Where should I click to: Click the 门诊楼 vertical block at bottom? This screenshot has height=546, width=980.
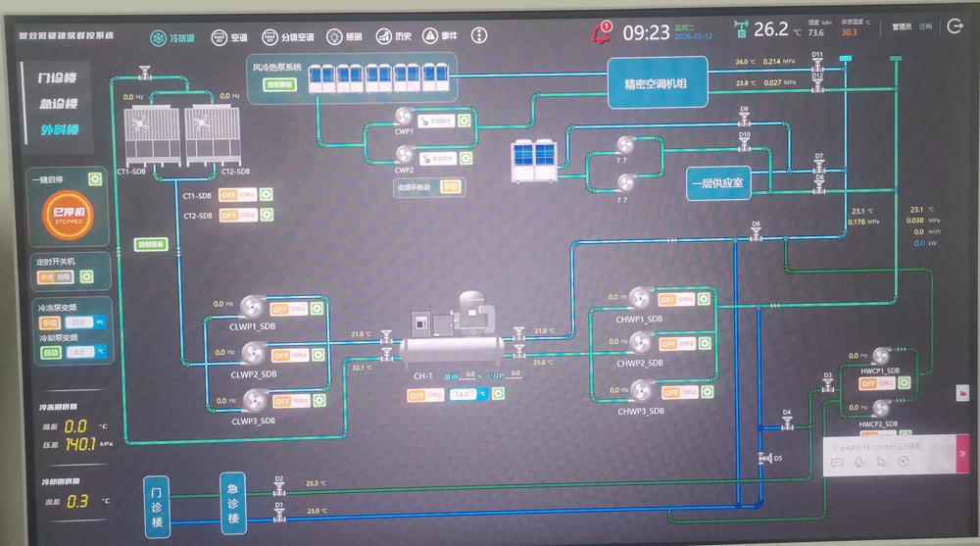[x=156, y=507]
